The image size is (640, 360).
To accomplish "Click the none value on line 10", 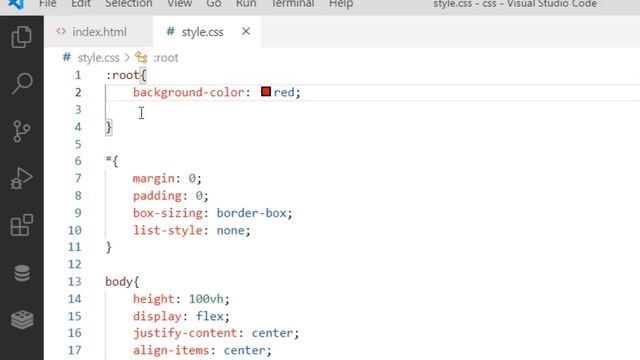I will [230, 231].
